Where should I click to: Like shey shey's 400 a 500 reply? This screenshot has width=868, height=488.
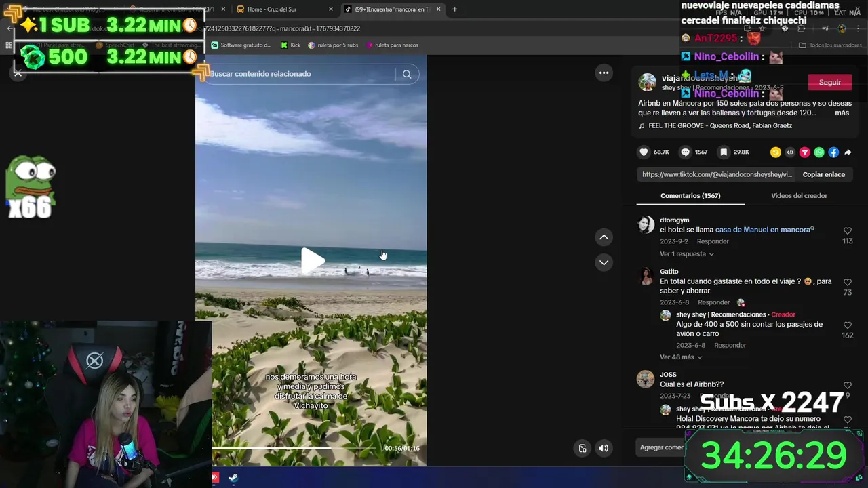click(848, 325)
